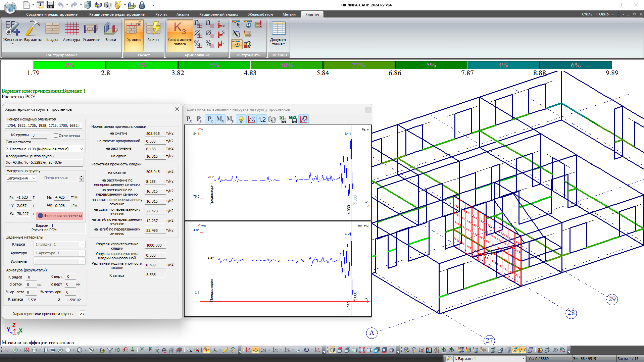Toggle the light bulb icon in the graph toolbar

pyautogui.click(x=241, y=119)
